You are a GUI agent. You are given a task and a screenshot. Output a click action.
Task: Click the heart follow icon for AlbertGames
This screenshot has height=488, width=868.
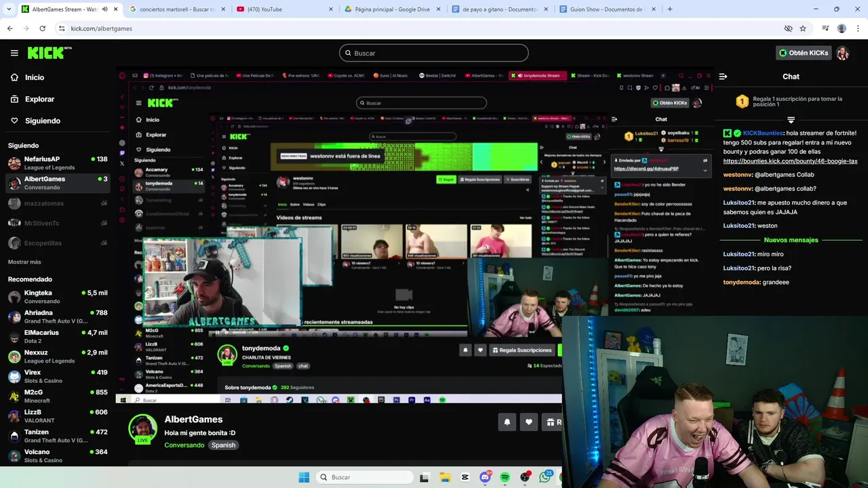coord(529,422)
